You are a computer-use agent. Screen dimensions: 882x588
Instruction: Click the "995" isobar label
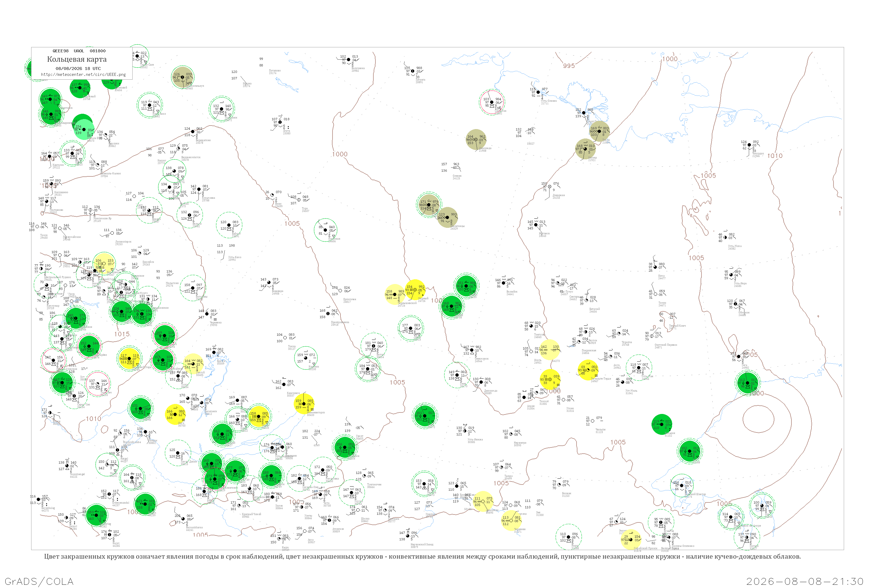(569, 66)
